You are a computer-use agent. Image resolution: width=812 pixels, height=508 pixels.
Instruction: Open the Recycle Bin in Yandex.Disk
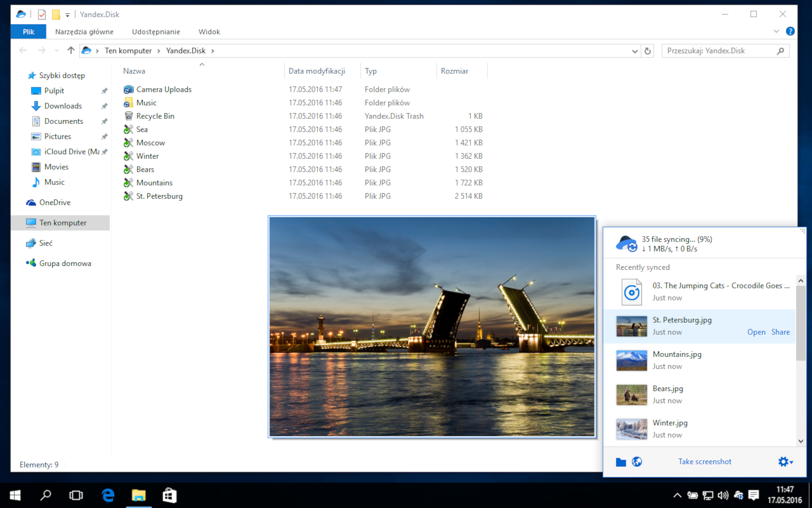coord(155,116)
